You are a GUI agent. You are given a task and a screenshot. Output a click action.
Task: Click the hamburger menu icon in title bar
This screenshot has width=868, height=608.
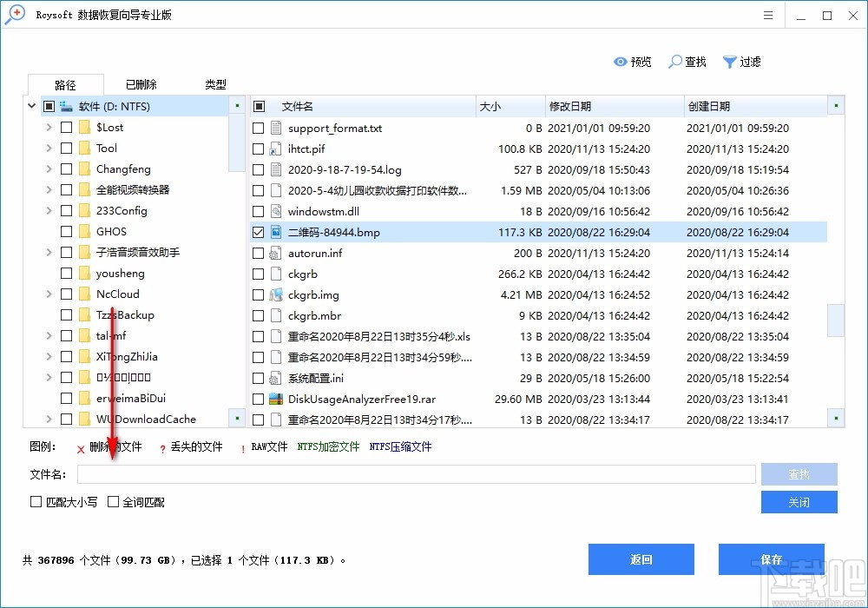[769, 15]
